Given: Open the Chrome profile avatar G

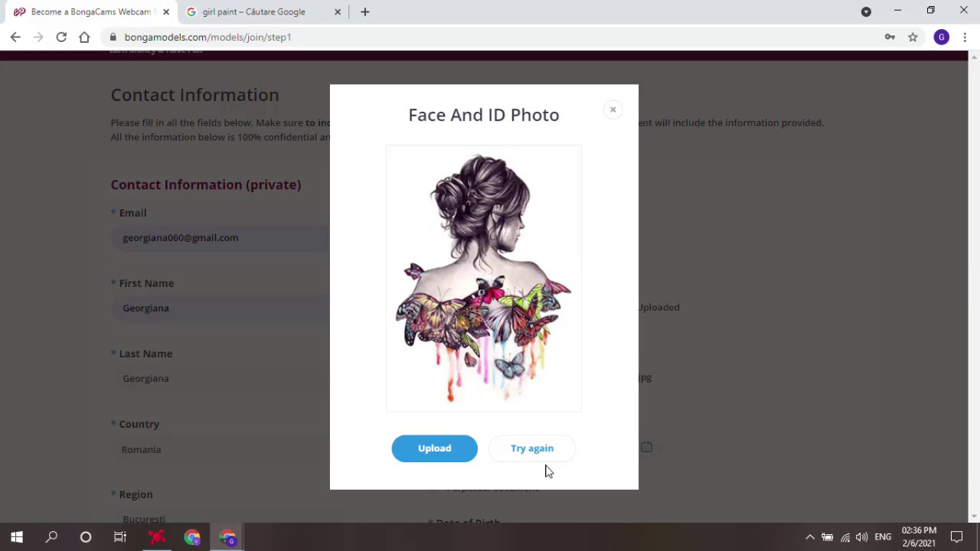Looking at the screenshot, I should click(x=942, y=37).
